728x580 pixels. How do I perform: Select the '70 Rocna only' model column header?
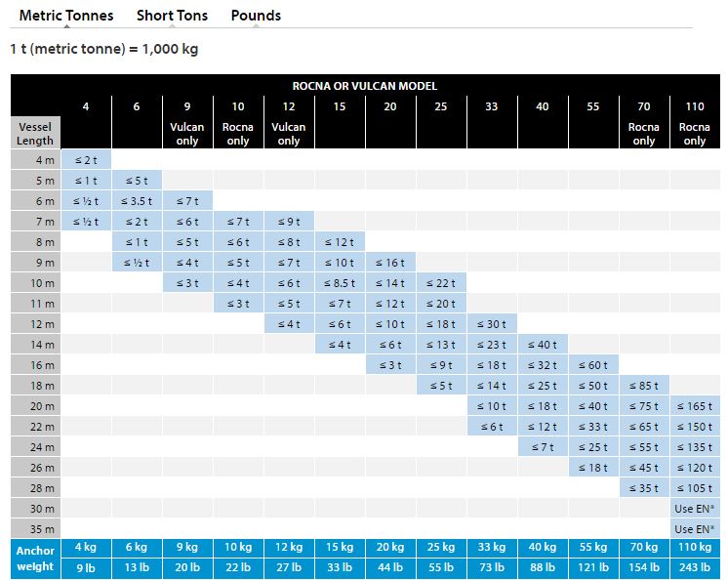click(644, 123)
